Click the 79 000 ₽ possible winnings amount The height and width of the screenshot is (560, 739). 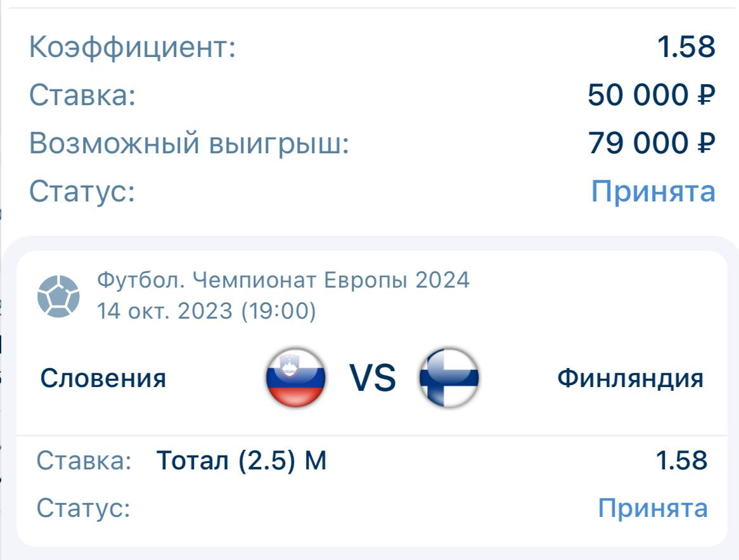651,143
